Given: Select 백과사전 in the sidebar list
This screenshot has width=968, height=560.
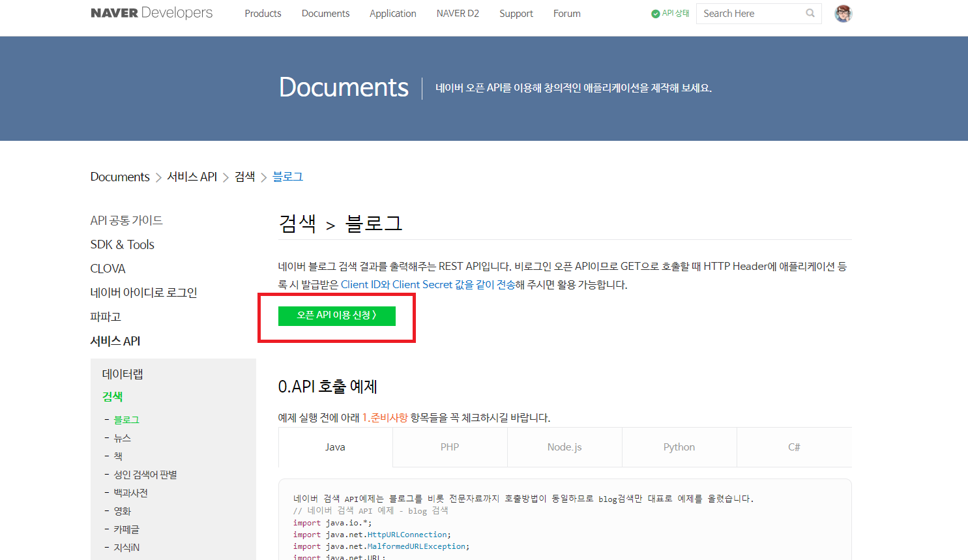Looking at the screenshot, I should (130, 493).
